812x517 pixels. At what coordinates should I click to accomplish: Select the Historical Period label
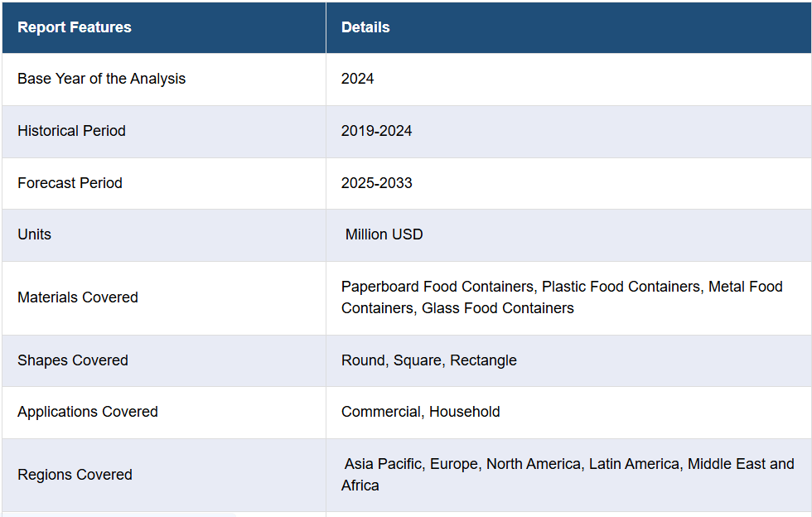pos(71,131)
